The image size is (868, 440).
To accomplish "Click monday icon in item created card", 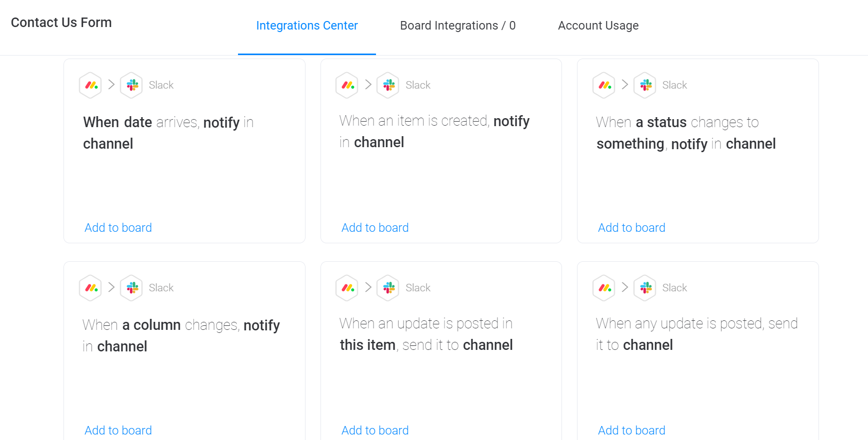I will coord(347,85).
